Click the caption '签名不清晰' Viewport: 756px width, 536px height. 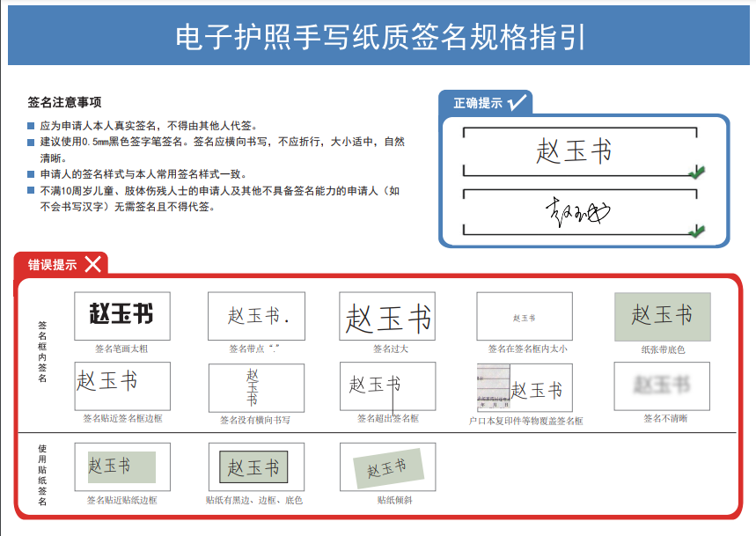[665, 418]
